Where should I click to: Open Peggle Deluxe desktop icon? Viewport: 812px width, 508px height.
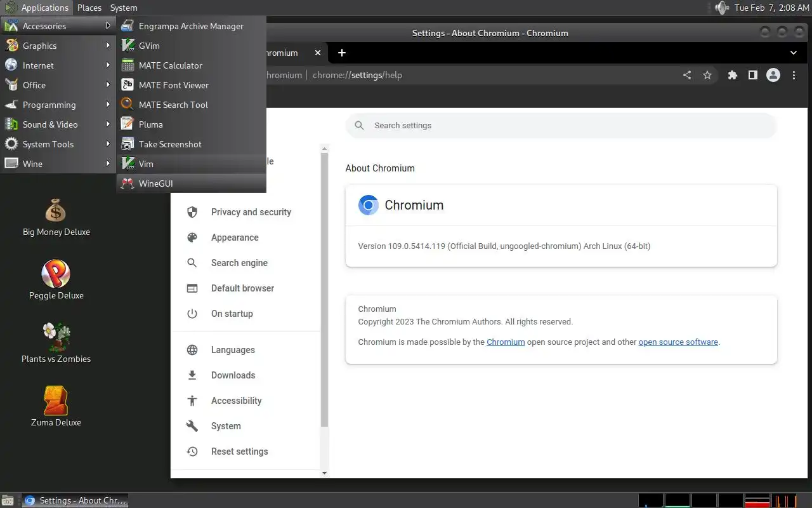coord(56,280)
